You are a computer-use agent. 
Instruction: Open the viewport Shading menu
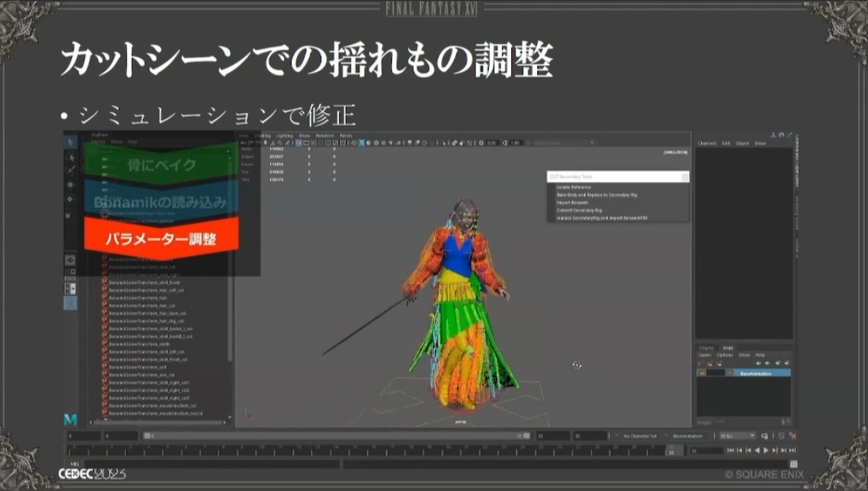262,136
